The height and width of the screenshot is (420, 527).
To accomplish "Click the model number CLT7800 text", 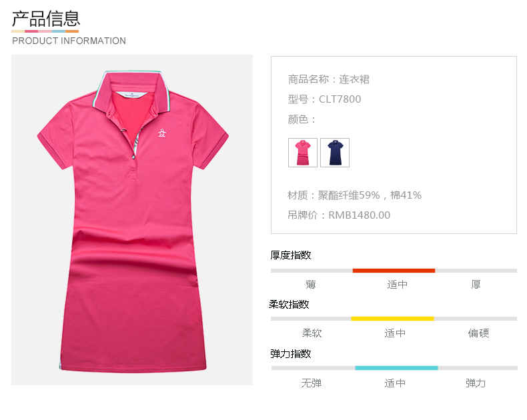I will [x=340, y=99].
